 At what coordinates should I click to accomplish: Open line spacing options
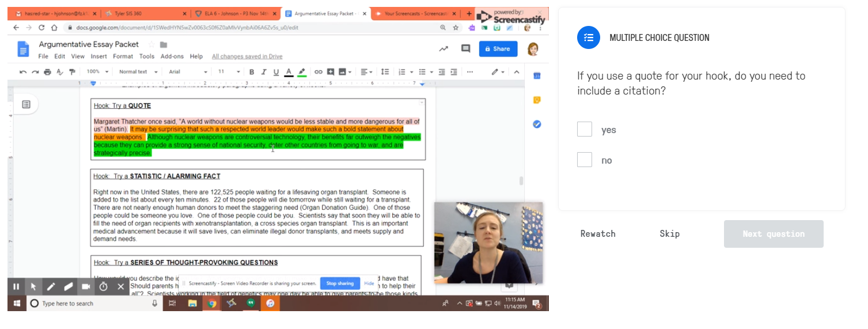point(385,72)
